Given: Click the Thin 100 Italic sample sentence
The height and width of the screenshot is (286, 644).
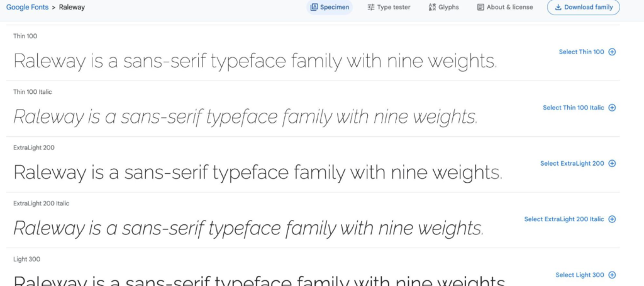Looking at the screenshot, I should point(245,117).
